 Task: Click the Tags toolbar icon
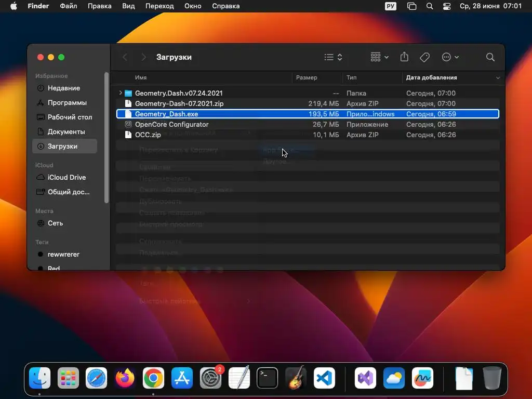click(425, 57)
